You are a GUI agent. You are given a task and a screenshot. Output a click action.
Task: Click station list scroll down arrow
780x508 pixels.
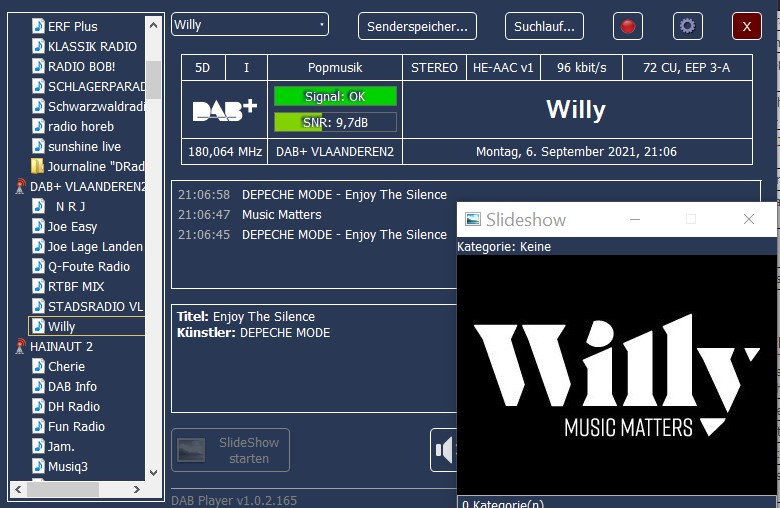pyautogui.click(x=153, y=473)
